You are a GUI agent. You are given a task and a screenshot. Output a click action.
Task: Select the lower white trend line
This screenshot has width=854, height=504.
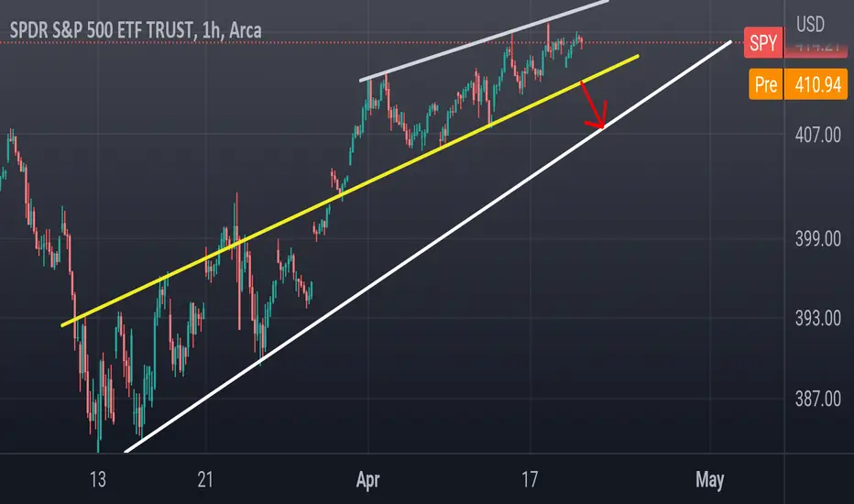tap(428, 247)
